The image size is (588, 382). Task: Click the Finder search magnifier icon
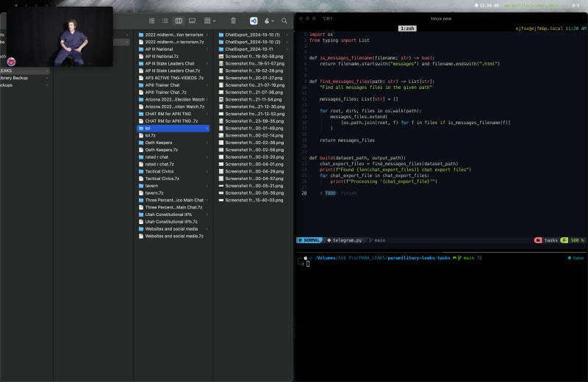coord(284,21)
